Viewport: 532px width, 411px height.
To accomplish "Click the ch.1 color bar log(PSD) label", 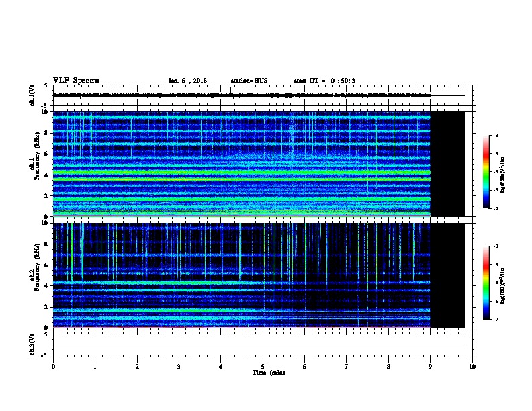I will click(503, 175).
